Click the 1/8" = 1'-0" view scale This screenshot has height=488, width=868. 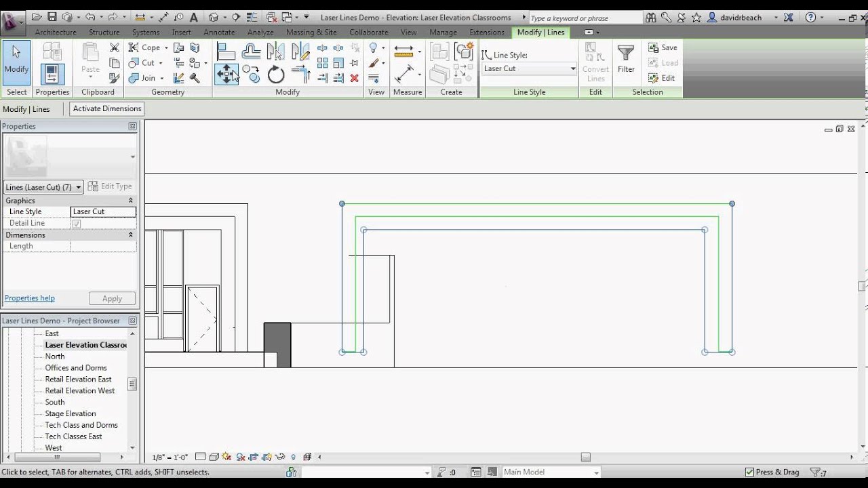[170, 457]
